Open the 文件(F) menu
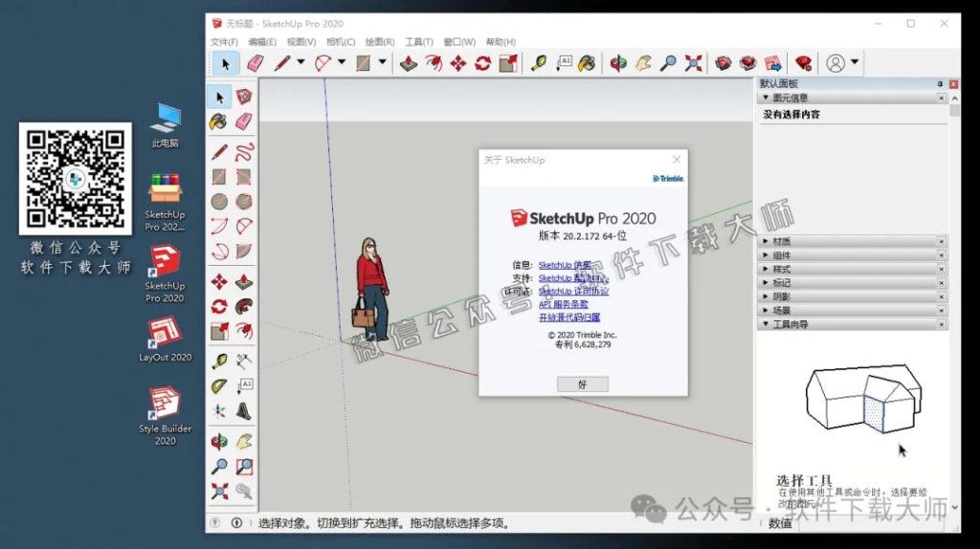Viewport: 980px width, 549px height. pos(224,42)
